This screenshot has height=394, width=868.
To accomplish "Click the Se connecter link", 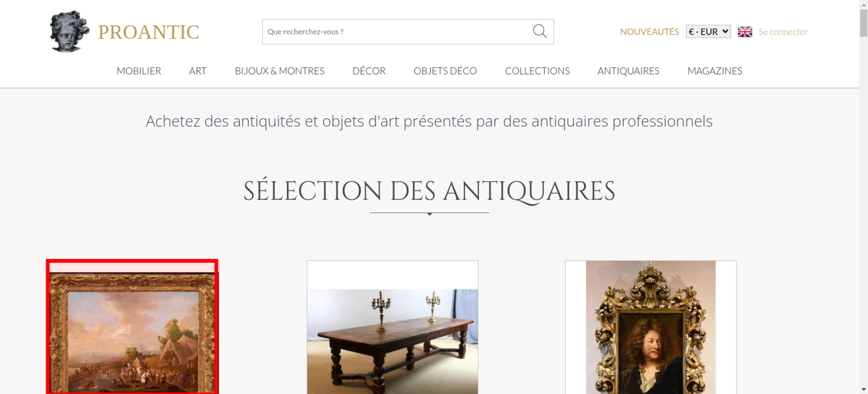I will [x=783, y=32].
